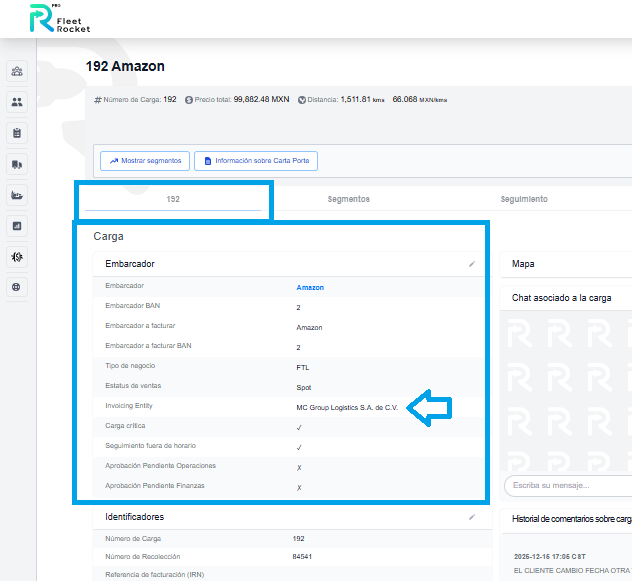
Task: Click MC Group Logistics S.A. de C.V.
Action: click(347, 408)
